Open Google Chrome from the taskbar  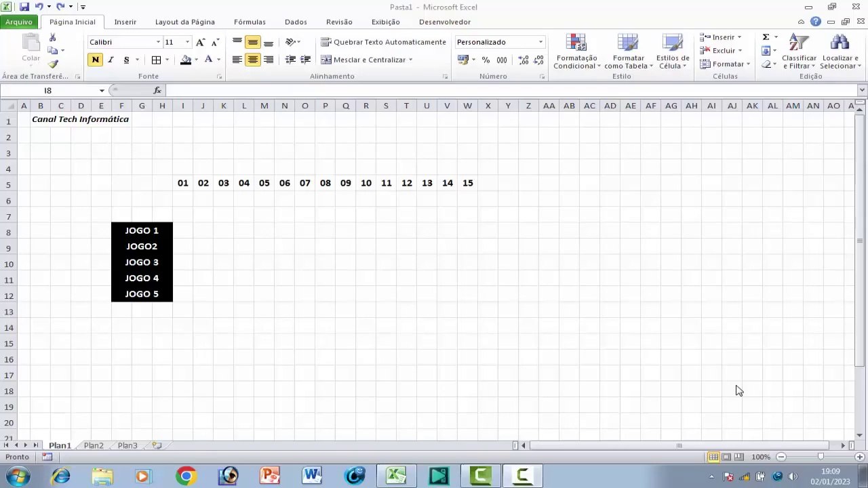tap(185, 476)
